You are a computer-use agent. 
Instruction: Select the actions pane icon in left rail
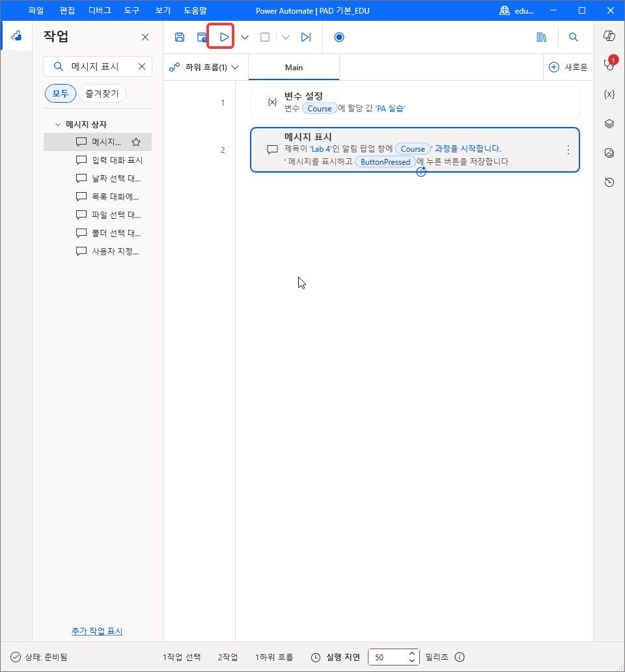(x=16, y=36)
